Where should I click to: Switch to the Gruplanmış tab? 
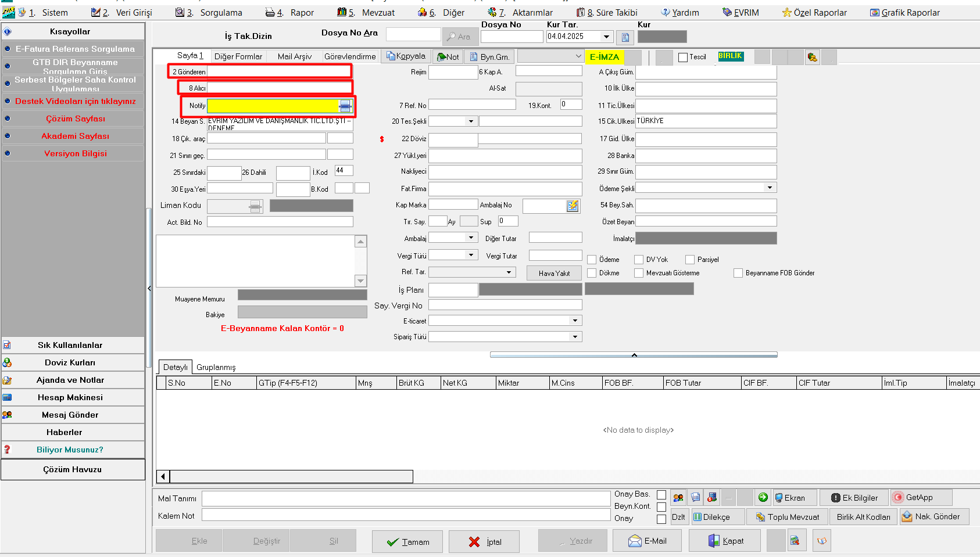(x=216, y=367)
